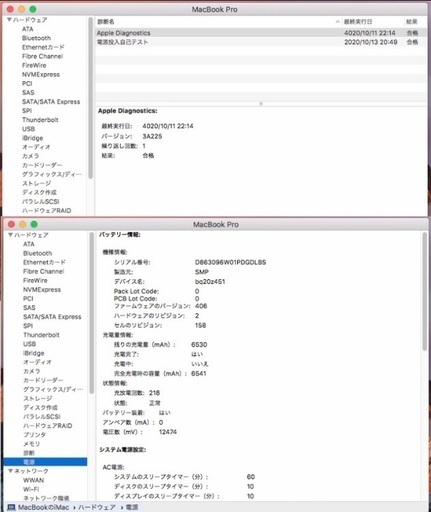Screen dimensions: 431x512
Task: Collapse the ハードウェア tree in lower window
Action: [x=10, y=235]
